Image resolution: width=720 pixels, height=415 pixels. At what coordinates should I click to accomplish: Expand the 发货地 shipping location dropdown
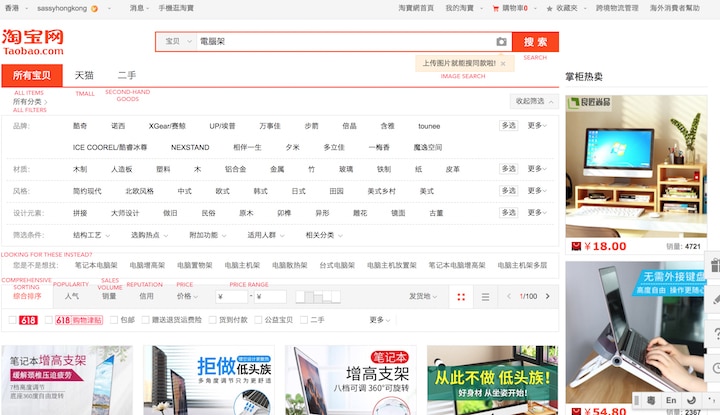click(422, 296)
